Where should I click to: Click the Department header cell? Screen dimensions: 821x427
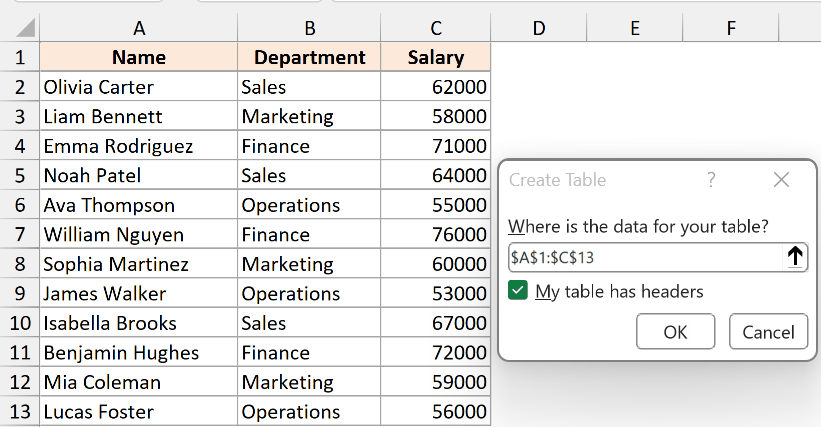tap(309, 57)
